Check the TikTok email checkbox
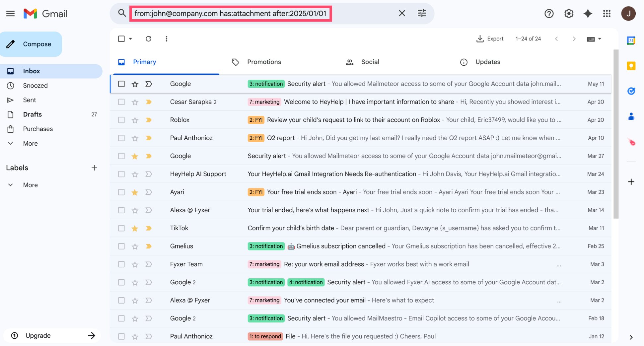 pyautogui.click(x=121, y=228)
